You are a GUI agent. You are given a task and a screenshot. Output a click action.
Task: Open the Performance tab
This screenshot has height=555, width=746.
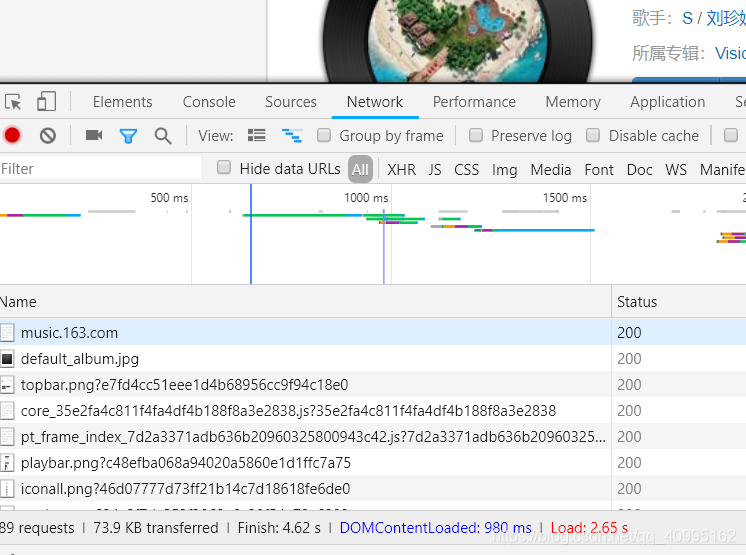(x=474, y=102)
